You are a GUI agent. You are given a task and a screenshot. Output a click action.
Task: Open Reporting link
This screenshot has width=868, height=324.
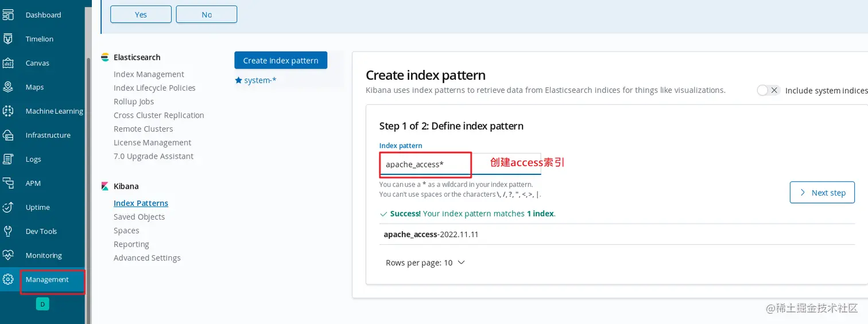(x=131, y=244)
